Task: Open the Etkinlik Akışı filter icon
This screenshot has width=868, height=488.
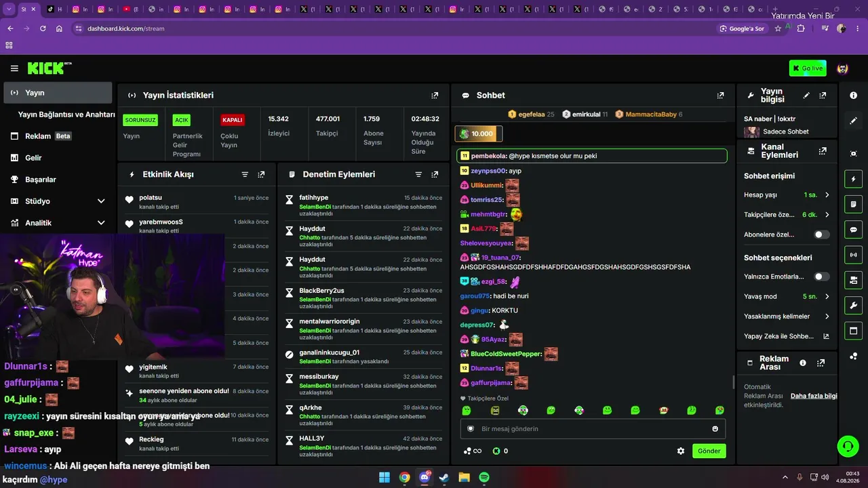Action: tap(245, 174)
